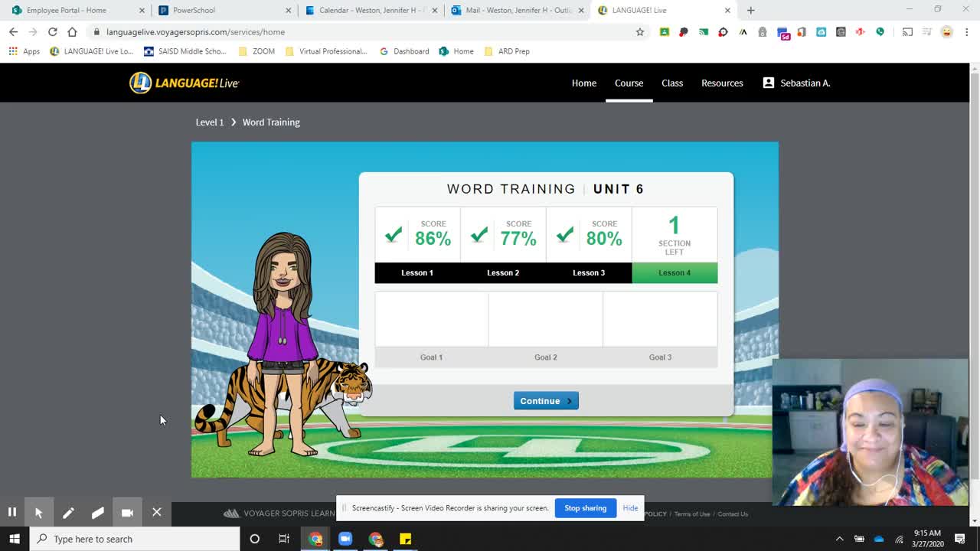Click the Lesson 2 score 77%
Viewport: 980px width, 551px height.
tap(518, 238)
